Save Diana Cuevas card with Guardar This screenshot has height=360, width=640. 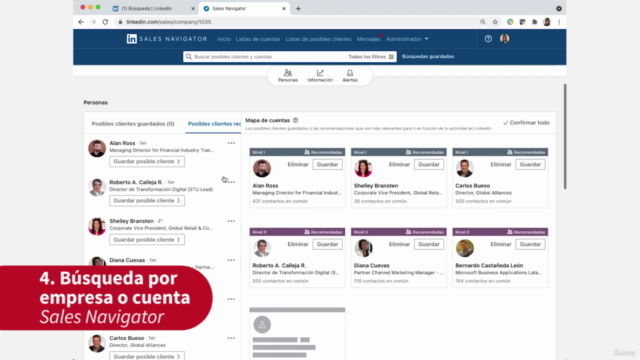click(x=429, y=244)
